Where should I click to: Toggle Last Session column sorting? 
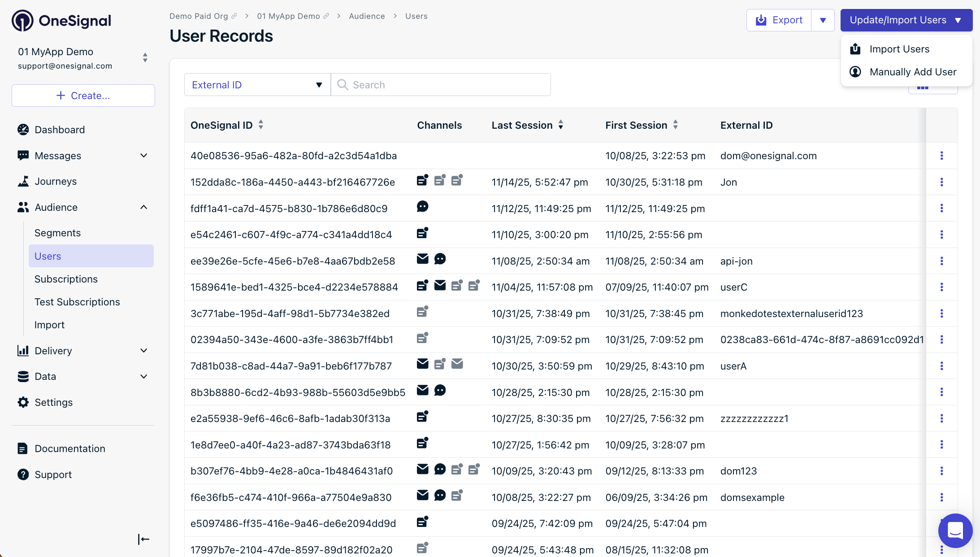click(x=560, y=125)
